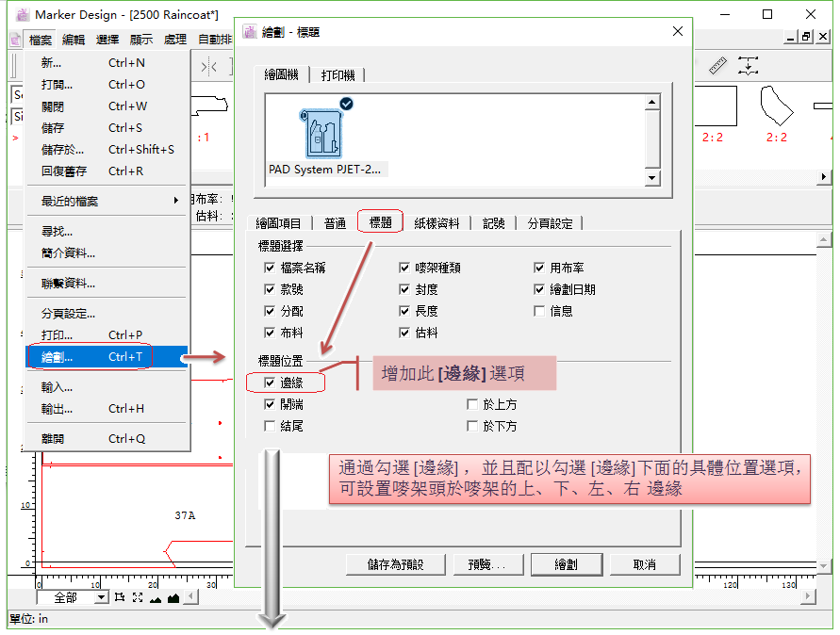Viewport: 840px width, 635px height.
Task: Open the 全部 dropdown at the bottom
Action: (x=101, y=597)
